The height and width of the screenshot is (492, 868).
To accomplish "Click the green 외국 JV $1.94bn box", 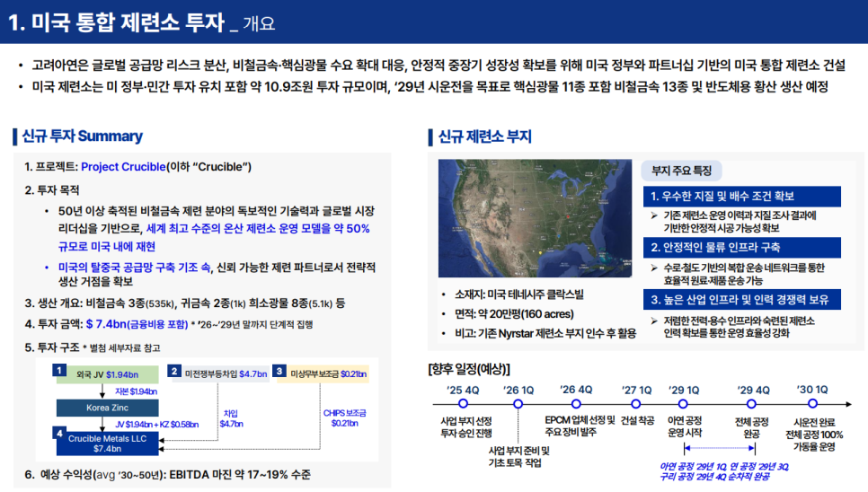I will pyautogui.click(x=108, y=373).
